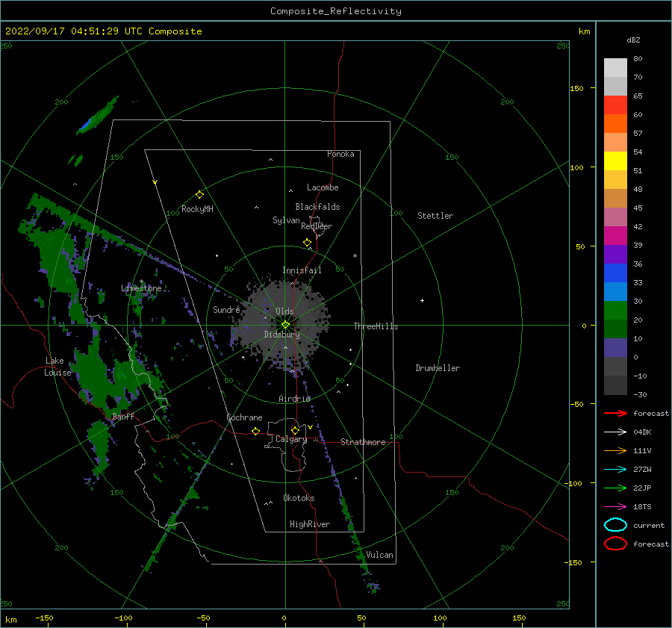Click the Innisfail city label

[x=302, y=270]
